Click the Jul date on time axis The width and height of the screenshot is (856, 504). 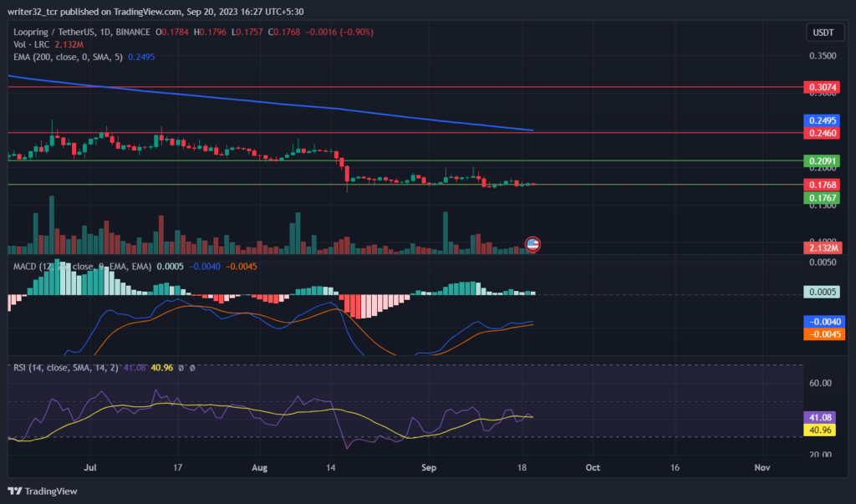pyautogui.click(x=90, y=467)
